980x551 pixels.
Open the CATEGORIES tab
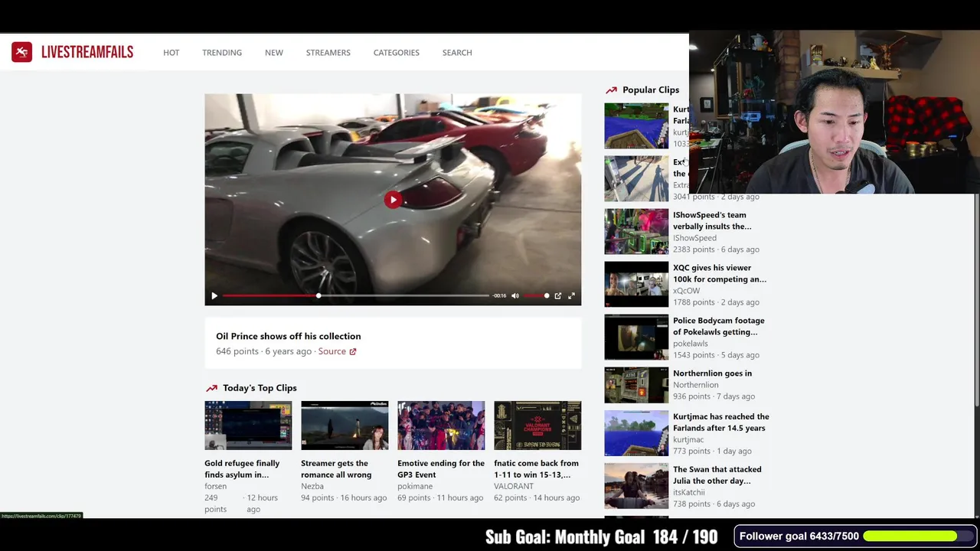[397, 53]
